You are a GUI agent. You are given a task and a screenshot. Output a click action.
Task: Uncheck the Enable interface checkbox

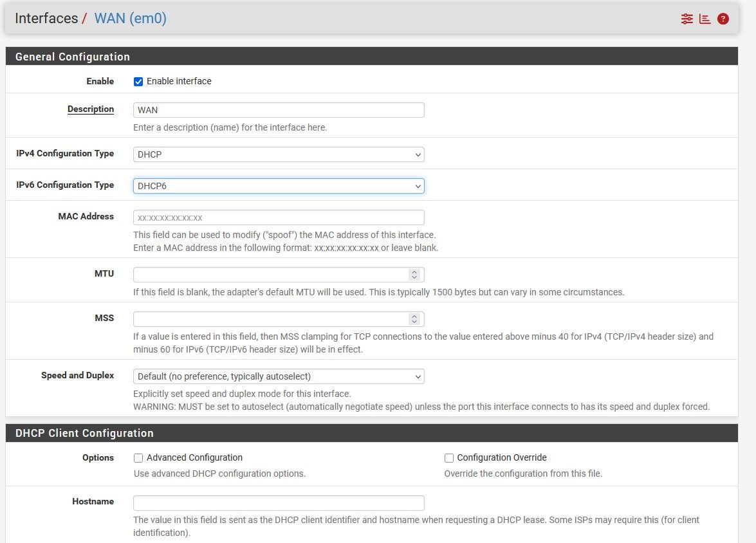pyautogui.click(x=138, y=82)
